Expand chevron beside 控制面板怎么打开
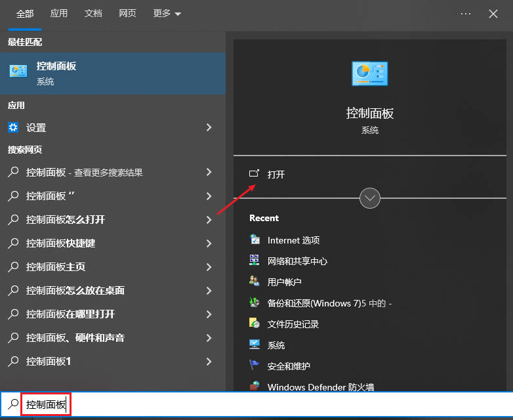 point(209,220)
